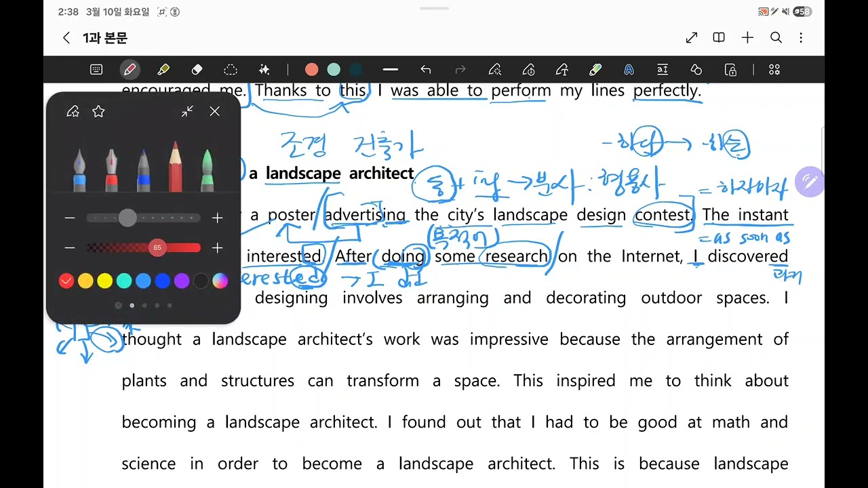Pick the coral color preset in the toolbar
The width and height of the screenshot is (868, 488).
pos(311,69)
